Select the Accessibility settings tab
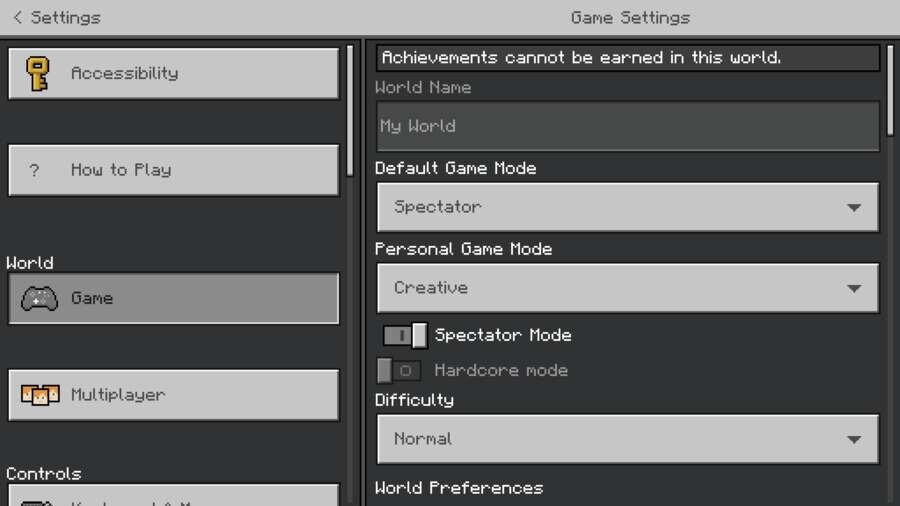The height and width of the screenshot is (506, 900). [174, 73]
